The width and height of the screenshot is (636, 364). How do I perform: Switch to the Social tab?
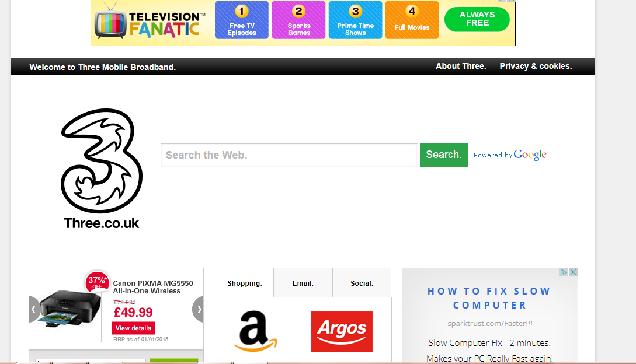pos(362,283)
